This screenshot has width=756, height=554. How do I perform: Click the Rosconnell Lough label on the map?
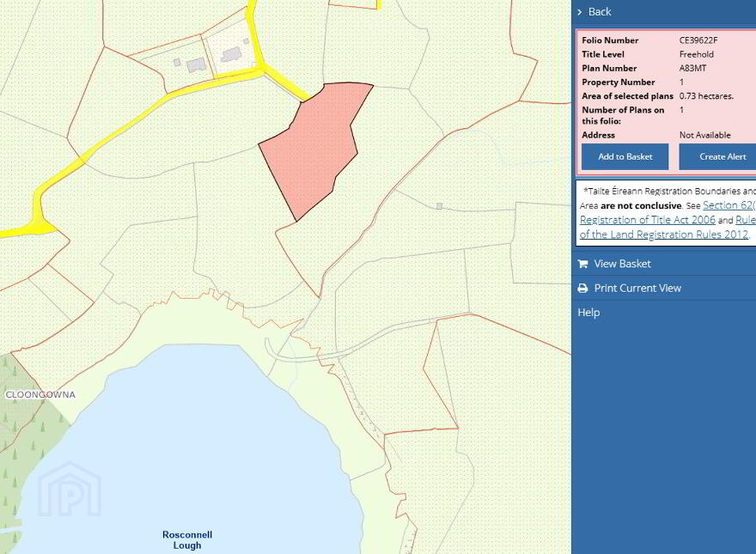pos(187,540)
